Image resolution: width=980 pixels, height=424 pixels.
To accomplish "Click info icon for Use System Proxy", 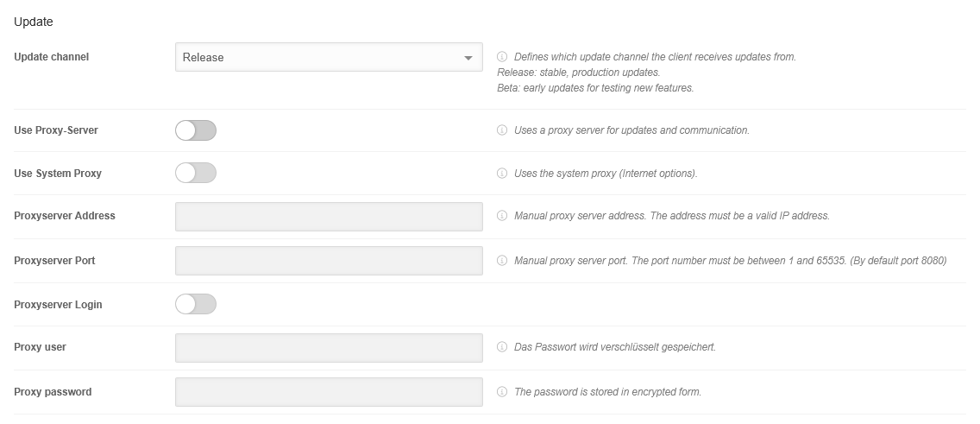I will pos(502,174).
